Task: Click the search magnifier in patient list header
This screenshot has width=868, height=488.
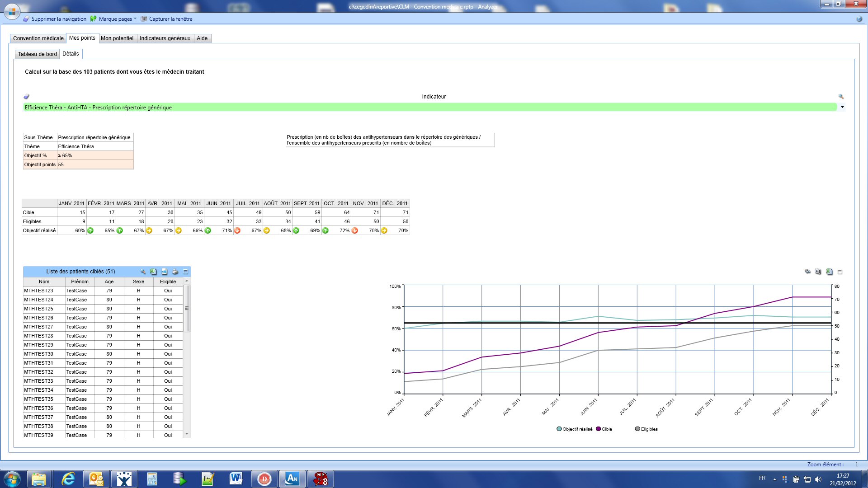Action: (x=143, y=272)
